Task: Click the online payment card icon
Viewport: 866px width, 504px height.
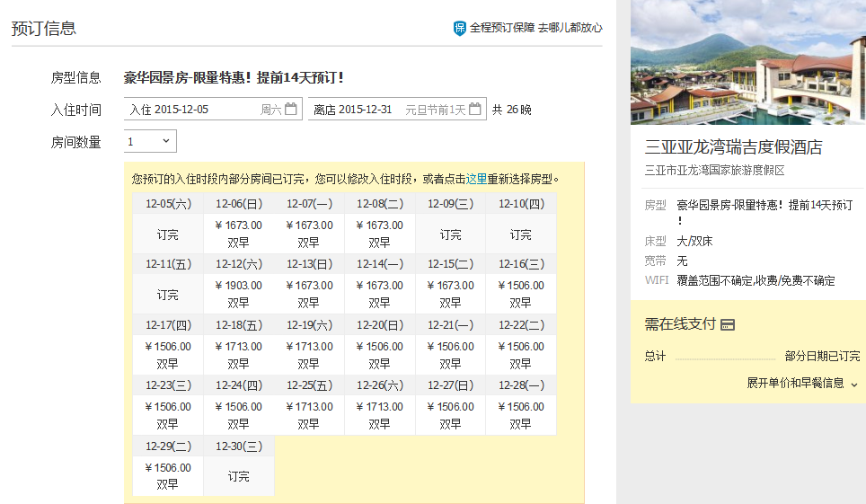Action: [x=728, y=324]
